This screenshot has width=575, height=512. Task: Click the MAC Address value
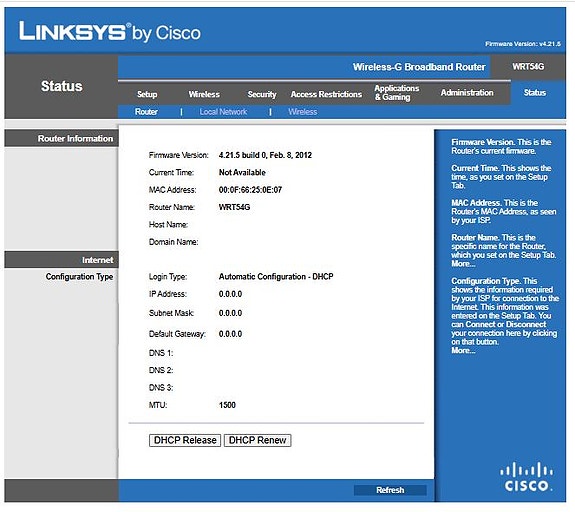click(250, 190)
